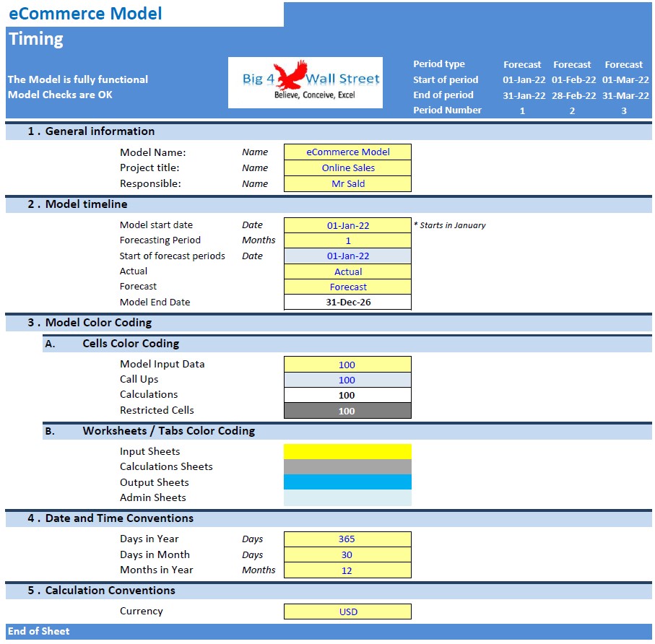Select the Model Input Data sample cell

pos(347,365)
